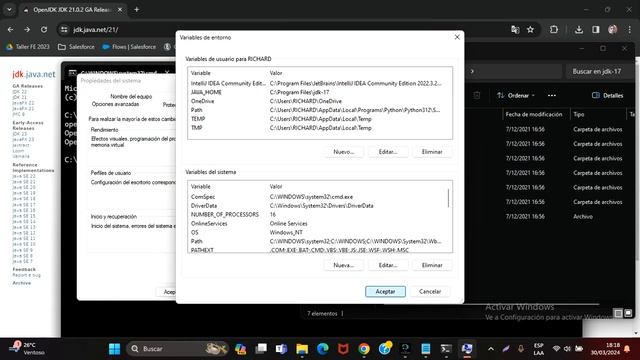Bookmark this page with star icon
The image size is (640, 360).
(530, 29)
